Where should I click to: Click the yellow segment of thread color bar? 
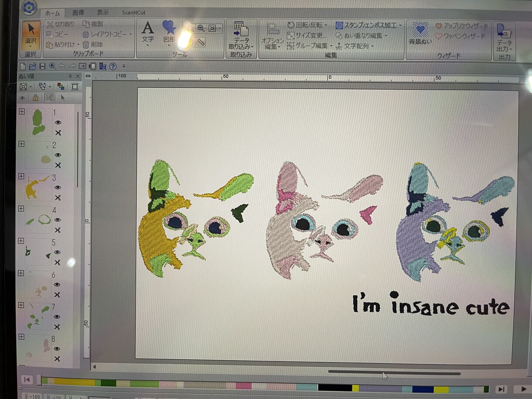pos(74,383)
